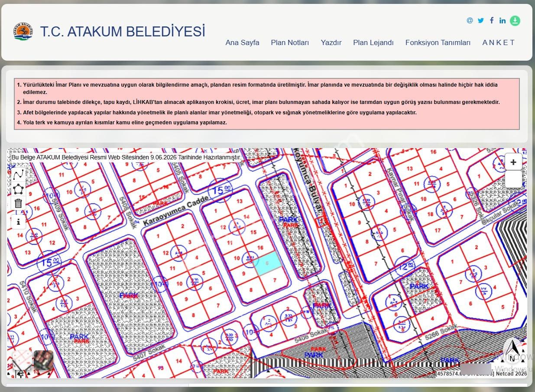Click the green download icon

pos(515,21)
